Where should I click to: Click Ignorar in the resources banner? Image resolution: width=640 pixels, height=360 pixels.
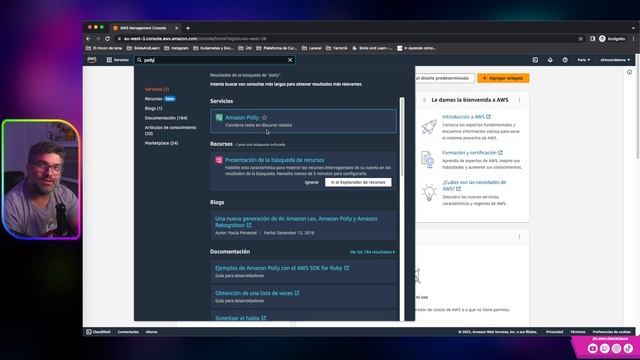[x=311, y=182]
